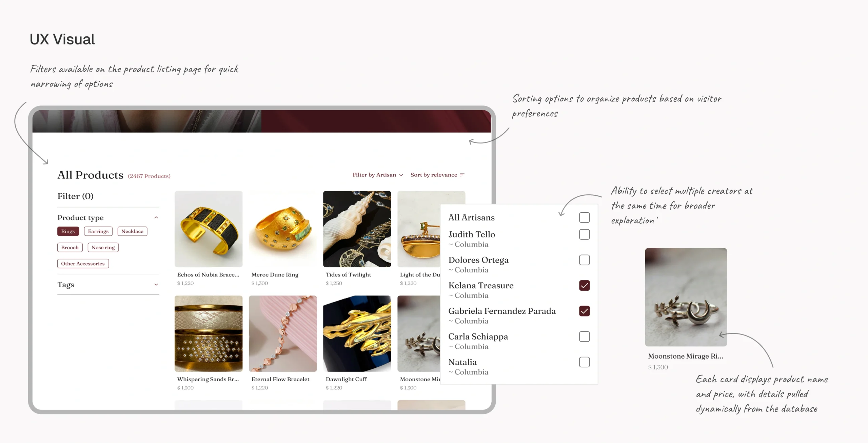The height and width of the screenshot is (443, 868).
Task: Select the Other Accessories tag
Action: point(83,264)
